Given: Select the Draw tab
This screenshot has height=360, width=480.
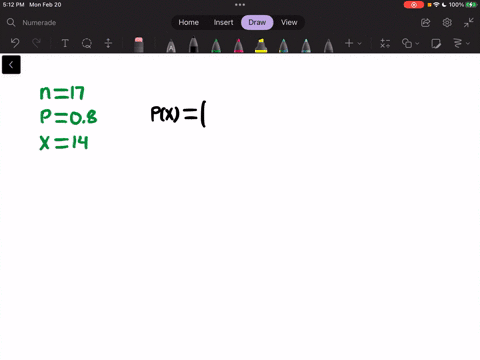Looking at the screenshot, I should [x=257, y=22].
